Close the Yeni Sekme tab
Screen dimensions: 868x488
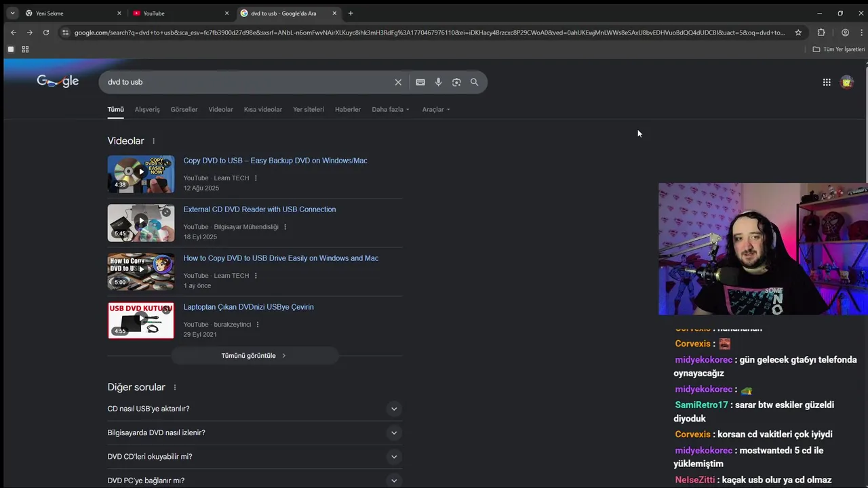(x=119, y=13)
